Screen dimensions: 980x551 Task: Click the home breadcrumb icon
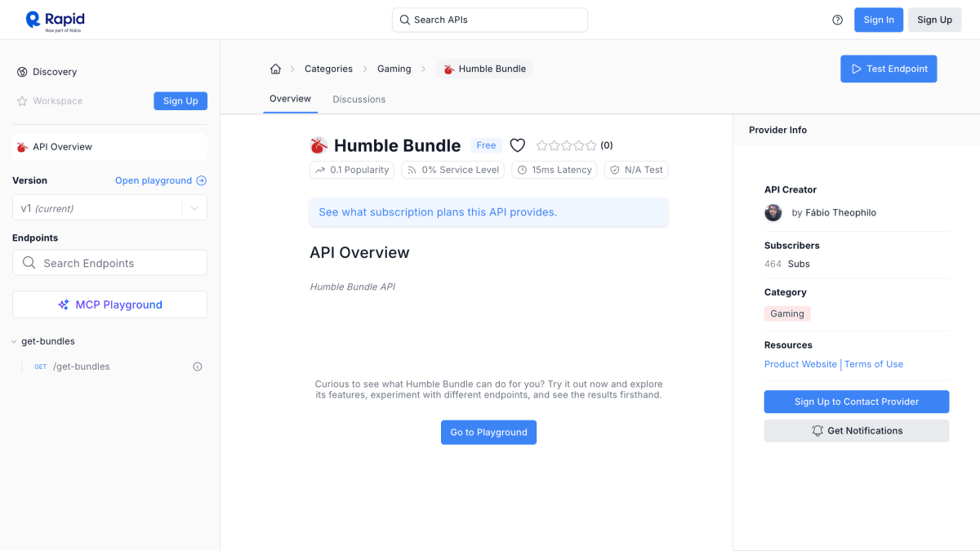[275, 69]
